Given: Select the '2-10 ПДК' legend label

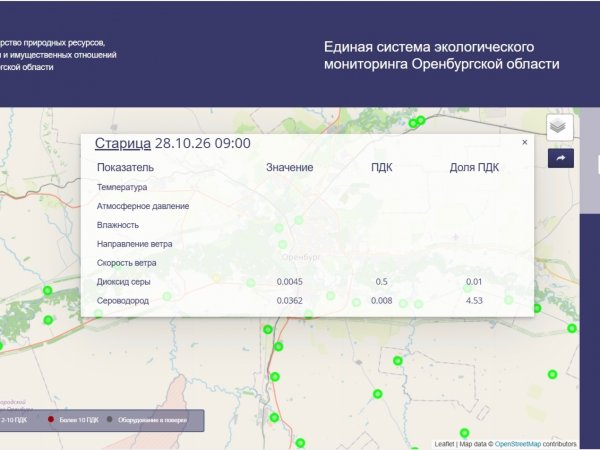Looking at the screenshot, I should tap(14, 420).
